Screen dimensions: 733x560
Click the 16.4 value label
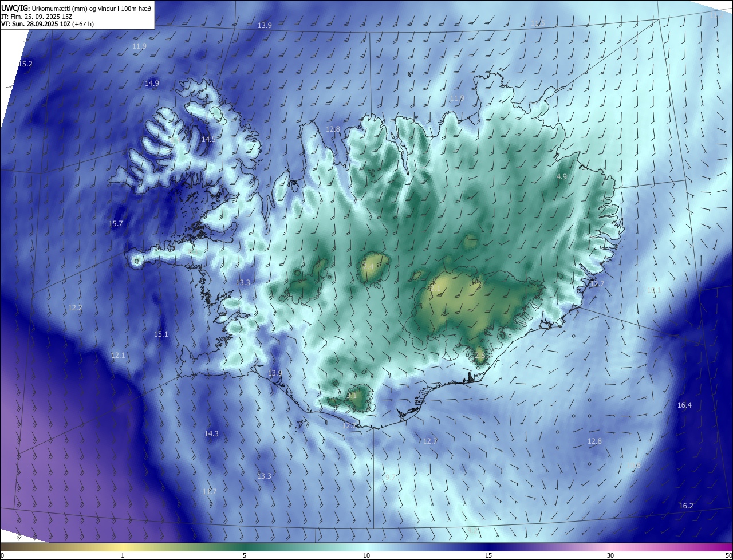(684, 405)
